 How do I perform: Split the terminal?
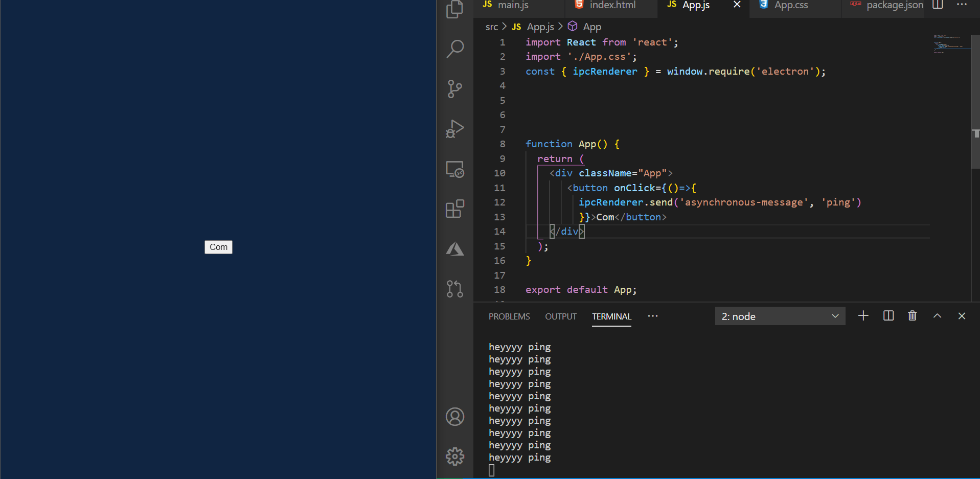pos(888,316)
